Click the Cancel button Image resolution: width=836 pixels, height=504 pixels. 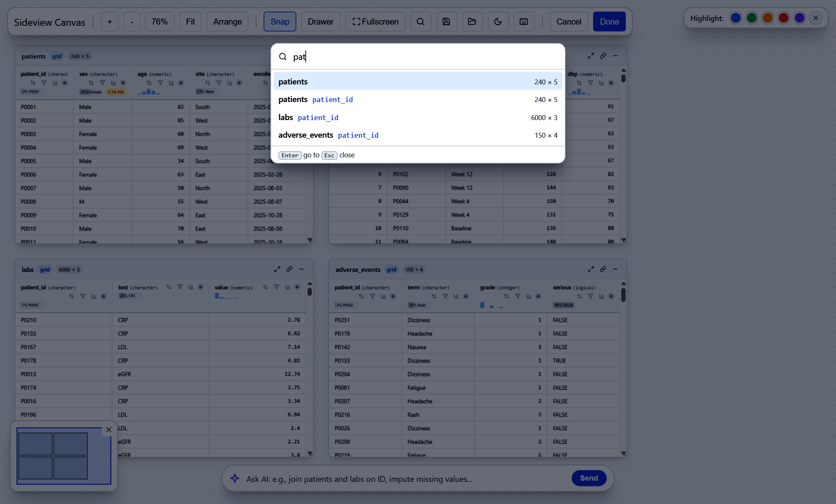pos(569,22)
